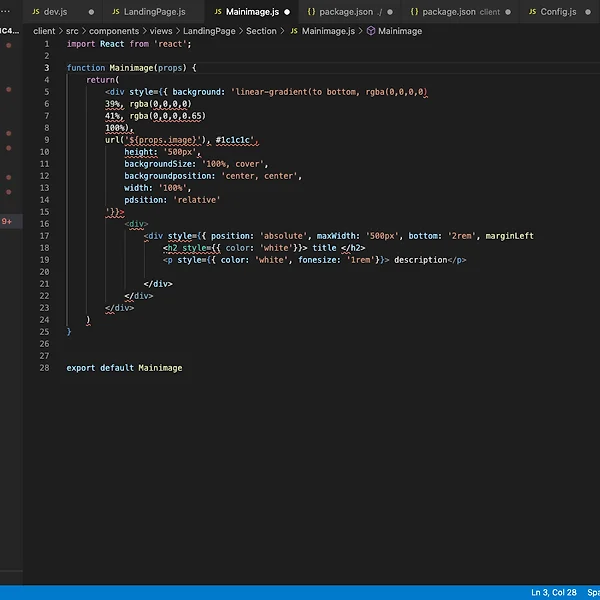
Task: Open the 'components' breadcrumb dropdown
Action: [115, 31]
